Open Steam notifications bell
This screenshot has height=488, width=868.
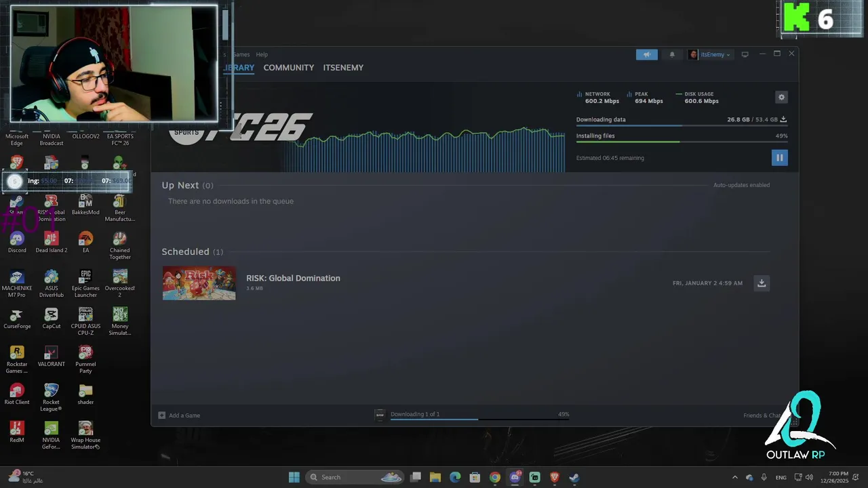(x=672, y=55)
